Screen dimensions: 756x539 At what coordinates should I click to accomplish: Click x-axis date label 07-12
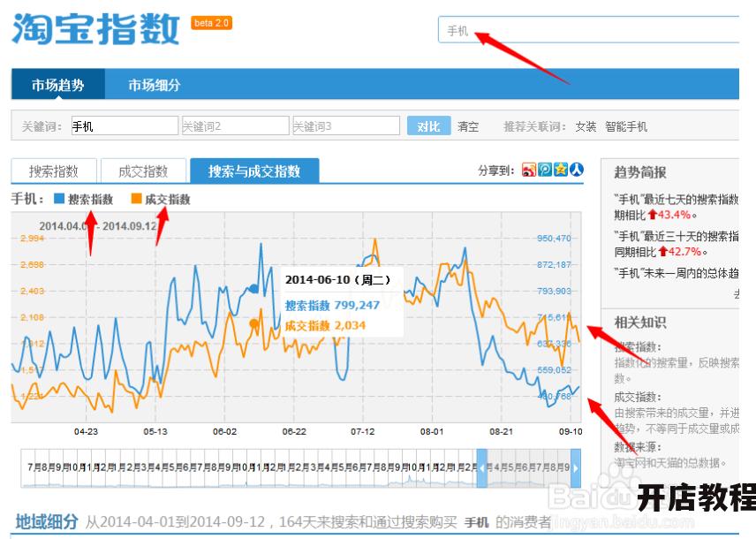(363, 431)
